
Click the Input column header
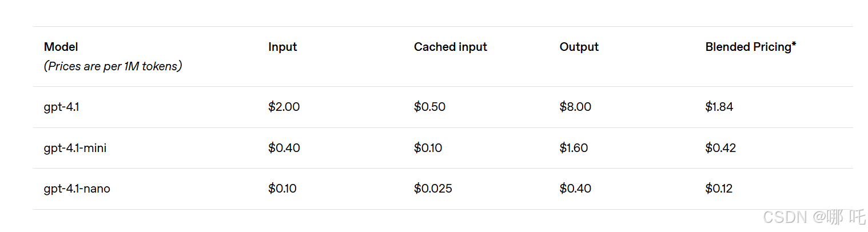pos(282,47)
